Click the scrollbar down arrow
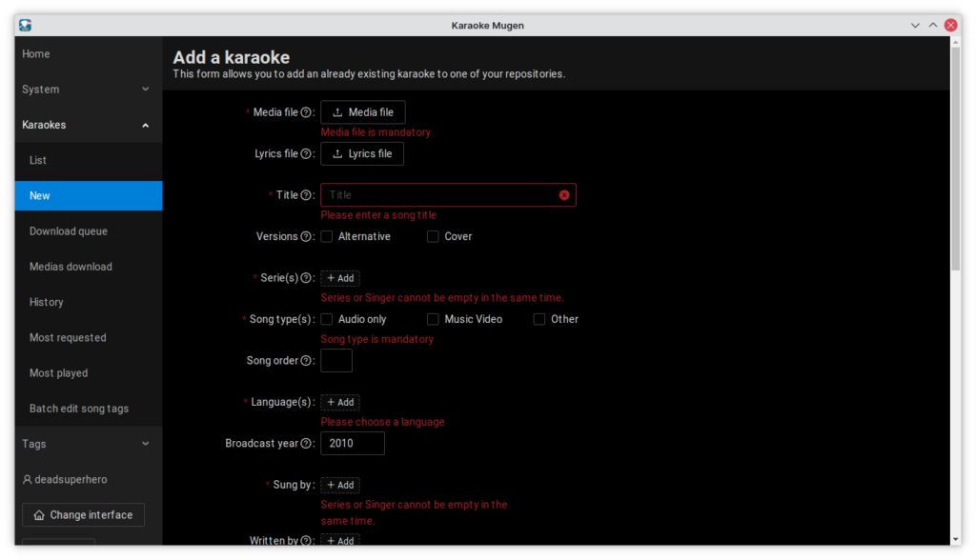Image resolution: width=976 pixels, height=560 pixels. click(955, 540)
